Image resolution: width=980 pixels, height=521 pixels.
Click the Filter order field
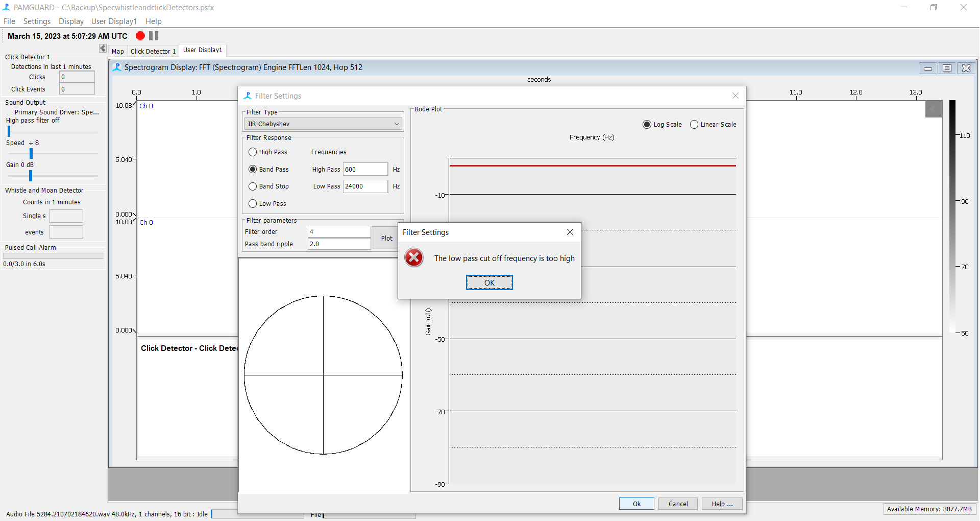[339, 231]
